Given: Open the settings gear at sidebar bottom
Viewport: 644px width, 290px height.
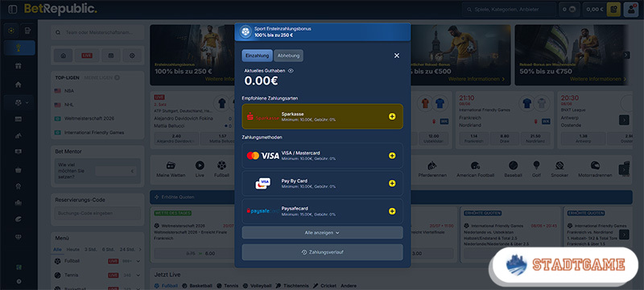Looking at the screenshot, I should point(19,281).
